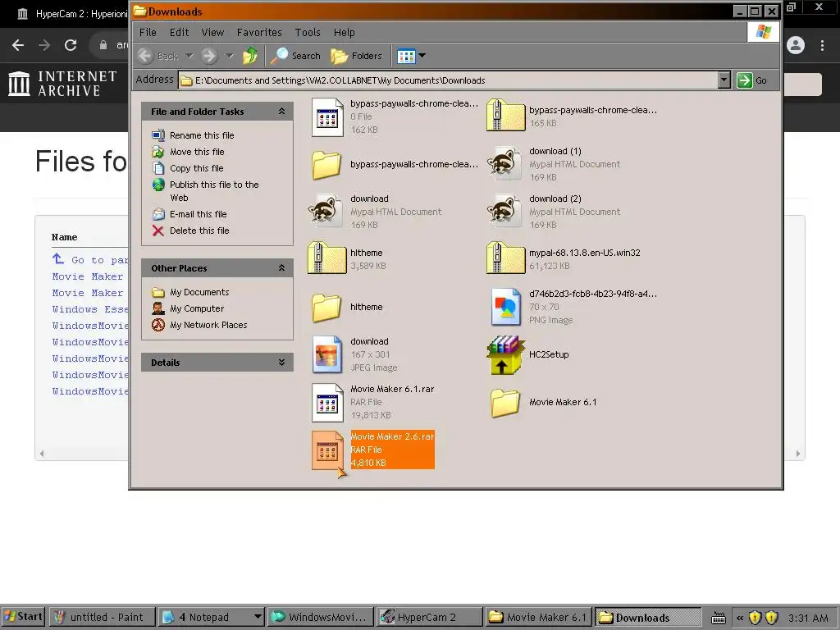The image size is (840, 630).
Task: Select the download JPEG image icon
Action: point(327,354)
